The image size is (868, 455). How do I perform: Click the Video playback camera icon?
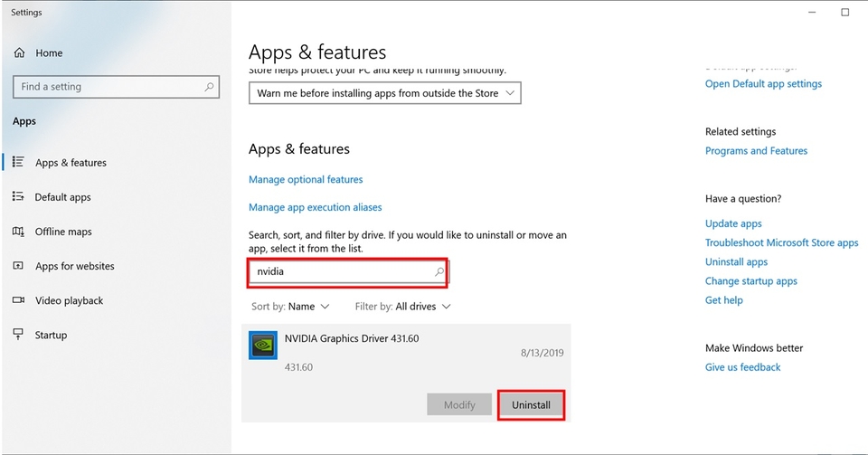pyautogui.click(x=18, y=300)
